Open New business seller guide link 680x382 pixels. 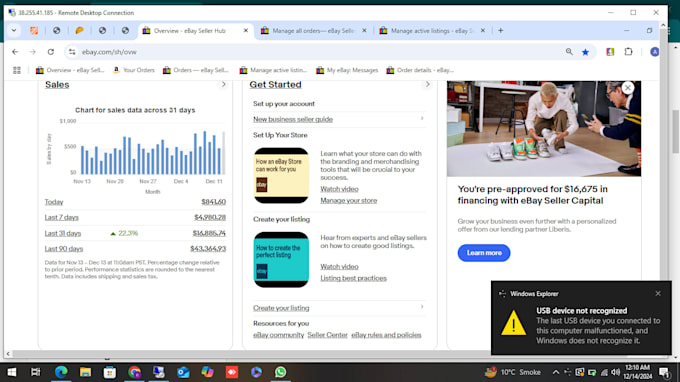(293, 119)
